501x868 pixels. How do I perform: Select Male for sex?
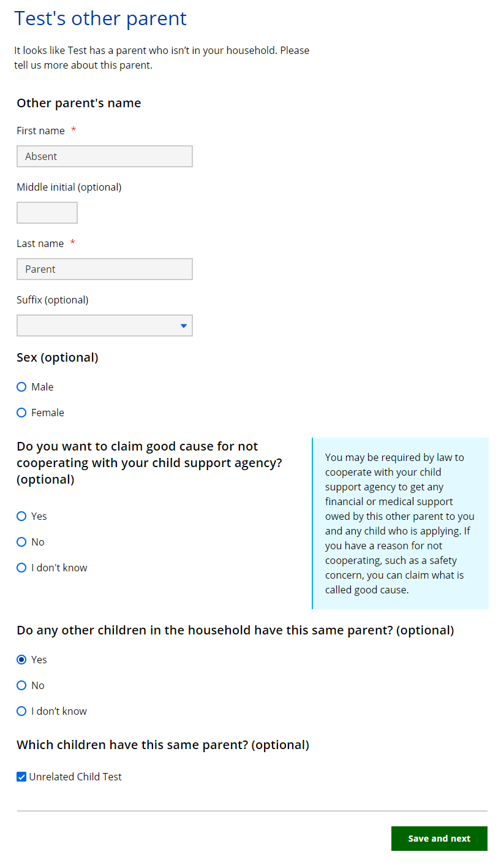(21, 387)
